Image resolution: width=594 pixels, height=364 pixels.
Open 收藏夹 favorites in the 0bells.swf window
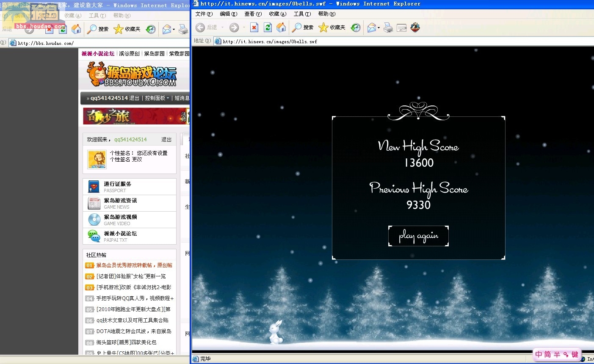pyautogui.click(x=332, y=28)
